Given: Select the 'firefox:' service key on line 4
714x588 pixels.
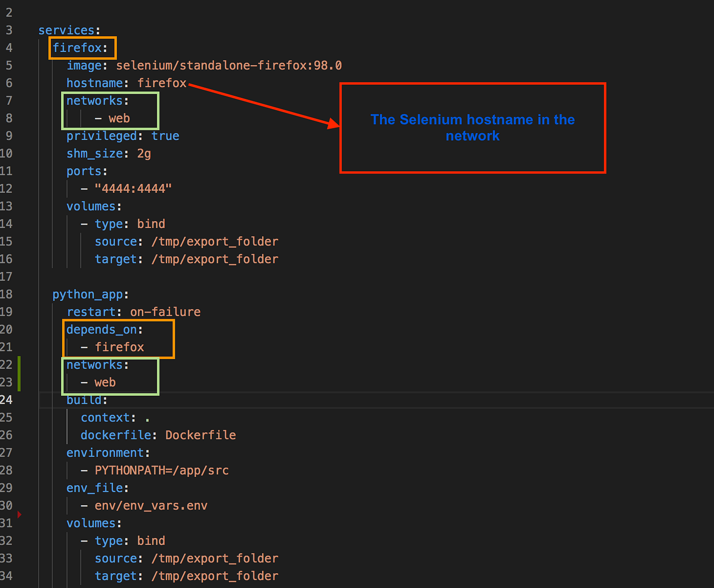Looking at the screenshot, I should pyautogui.click(x=80, y=48).
